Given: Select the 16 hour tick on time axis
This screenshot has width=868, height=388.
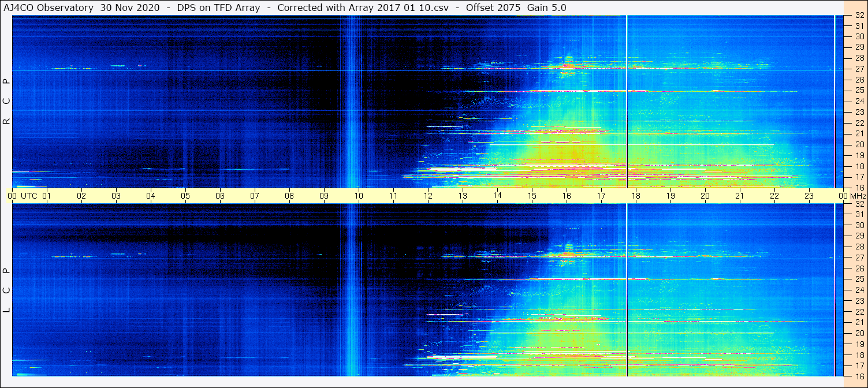Looking at the screenshot, I should pyautogui.click(x=567, y=196).
